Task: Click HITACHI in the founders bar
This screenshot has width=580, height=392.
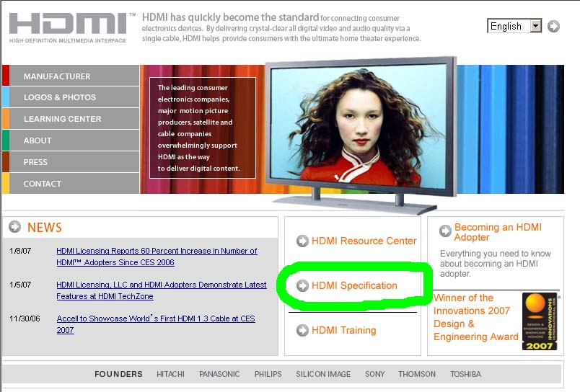Action: tap(170, 374)
